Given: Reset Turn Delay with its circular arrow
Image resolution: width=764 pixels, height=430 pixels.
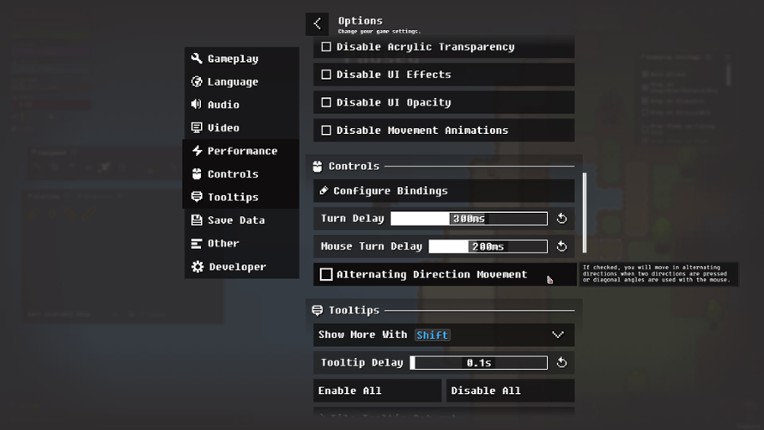Looking at the screenshot, I should click(562, 219).
